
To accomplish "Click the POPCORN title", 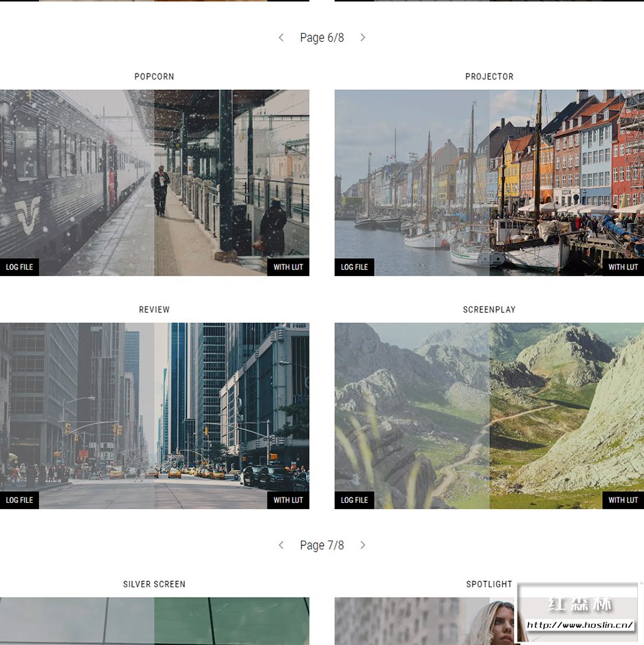I will [155, 76].
